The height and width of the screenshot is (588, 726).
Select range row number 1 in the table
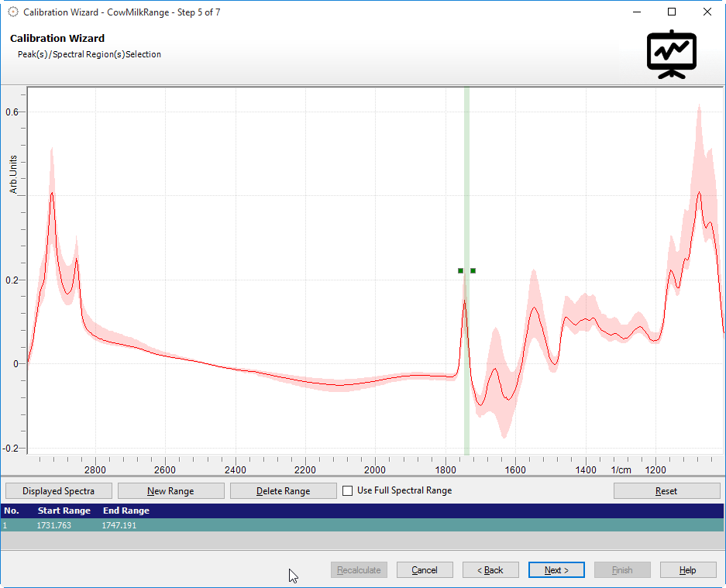pos(6,525)
